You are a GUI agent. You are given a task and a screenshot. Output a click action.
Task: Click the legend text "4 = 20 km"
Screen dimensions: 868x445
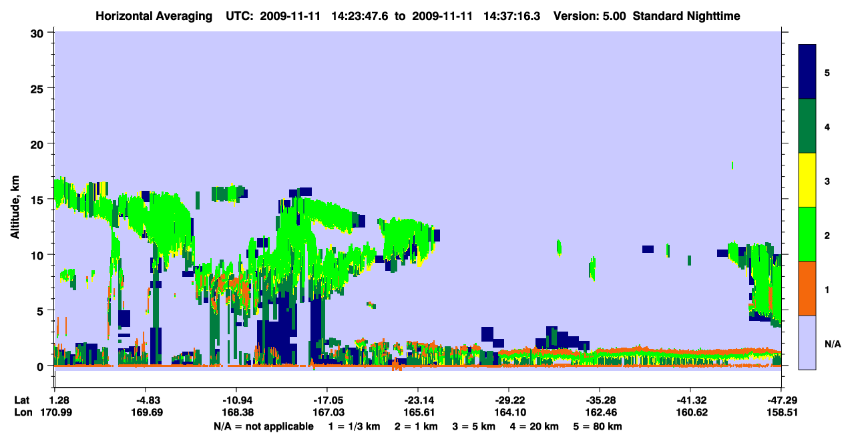point(533,426)
